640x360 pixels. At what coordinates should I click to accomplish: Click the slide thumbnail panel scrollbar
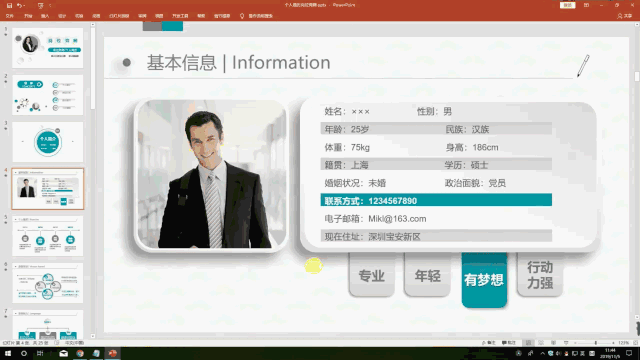93,69
